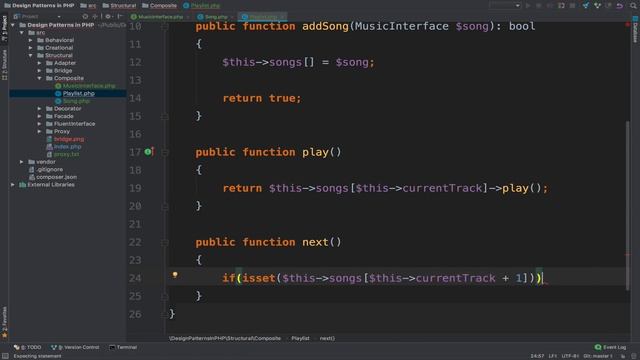This screenshot has height=360, width=640.
Task: Click the src breadcrumb in navigation bar
Action: [89, 5]
